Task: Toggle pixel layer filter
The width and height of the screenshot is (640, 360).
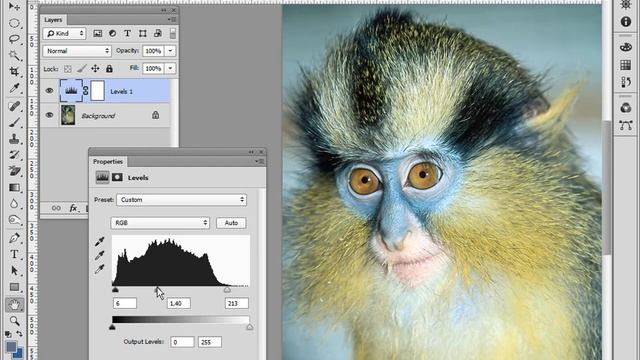Action: [98, 33]
